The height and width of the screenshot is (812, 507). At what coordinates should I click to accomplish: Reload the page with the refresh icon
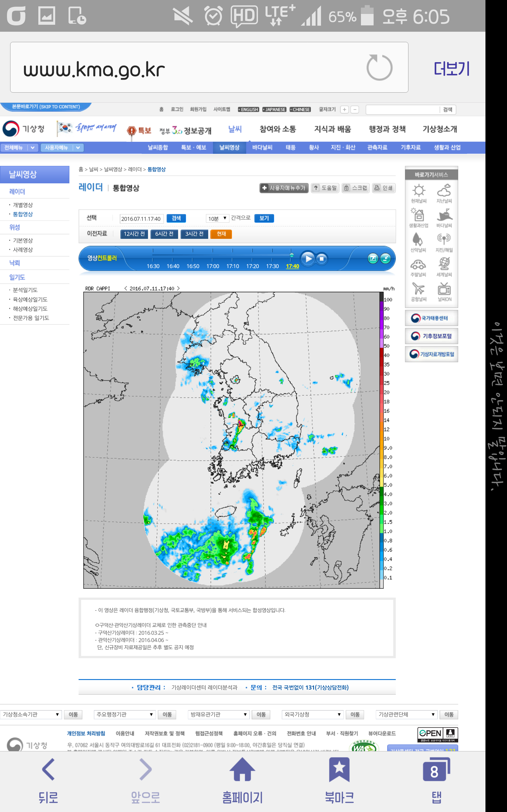tap(379, 68)
